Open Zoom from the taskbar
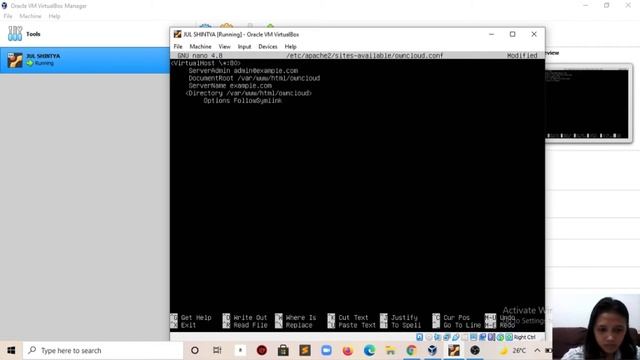The width and height of the screenshot is (640, 360). pyautogui.click(x=326, y=350)
